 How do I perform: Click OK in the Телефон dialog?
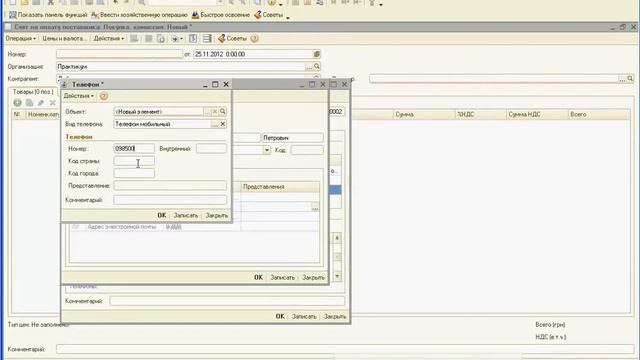click(x=162, y=215)
